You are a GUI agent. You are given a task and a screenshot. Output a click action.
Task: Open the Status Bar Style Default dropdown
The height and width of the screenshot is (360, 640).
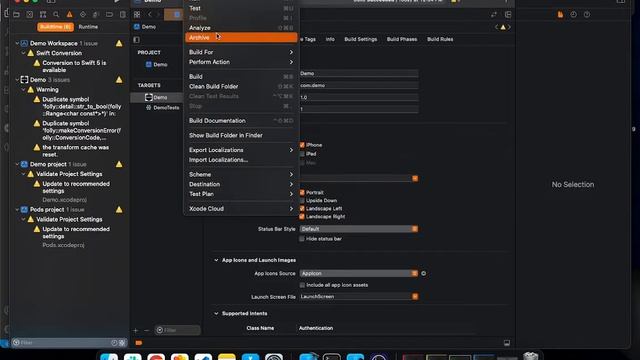[359, 229]
